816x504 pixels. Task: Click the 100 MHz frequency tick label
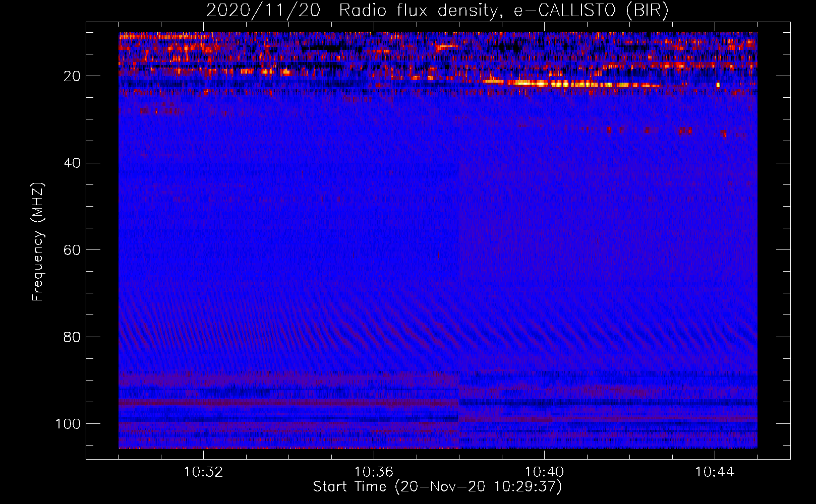(68, 424)
